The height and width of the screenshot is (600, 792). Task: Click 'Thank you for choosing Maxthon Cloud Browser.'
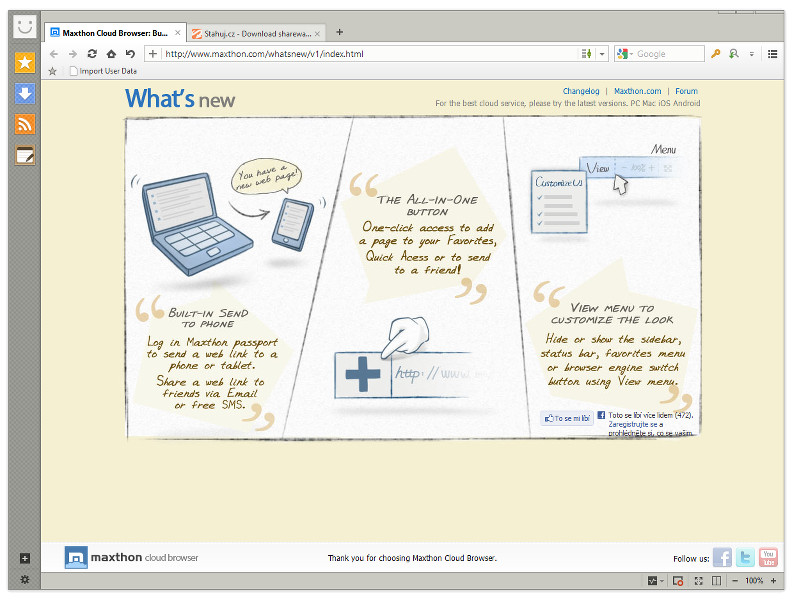[x=412, y=558]
